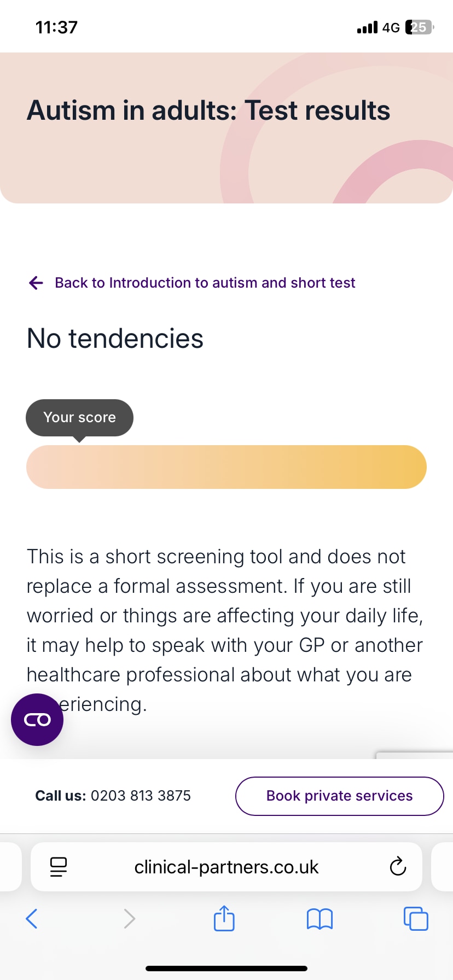Viewport: 453px width, 980px height.
Task: Tap the clinical-partners.co.uk address field
Action: (x=226, y=867)
